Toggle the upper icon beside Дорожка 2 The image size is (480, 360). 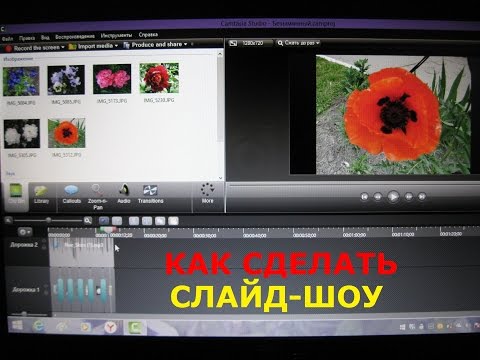(44, 241)
